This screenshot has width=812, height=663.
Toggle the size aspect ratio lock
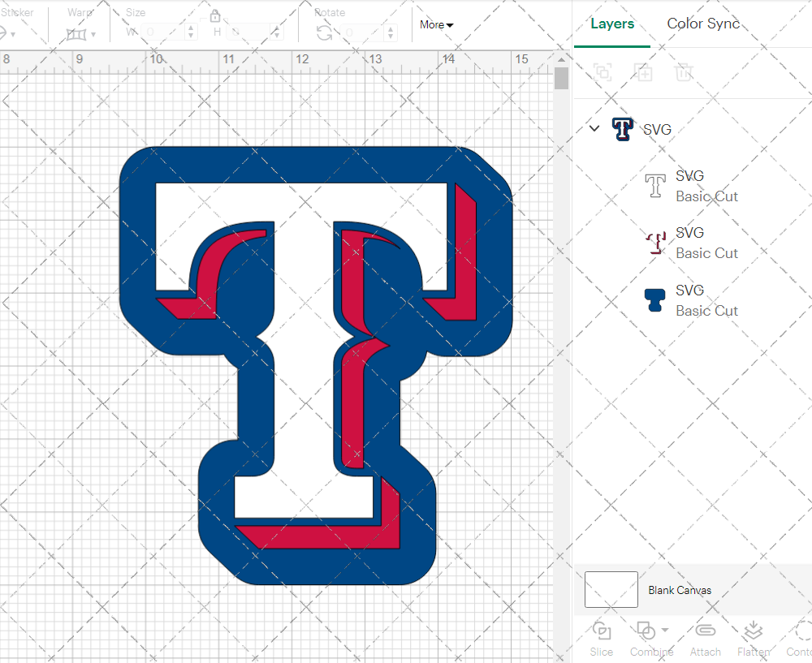215,15
